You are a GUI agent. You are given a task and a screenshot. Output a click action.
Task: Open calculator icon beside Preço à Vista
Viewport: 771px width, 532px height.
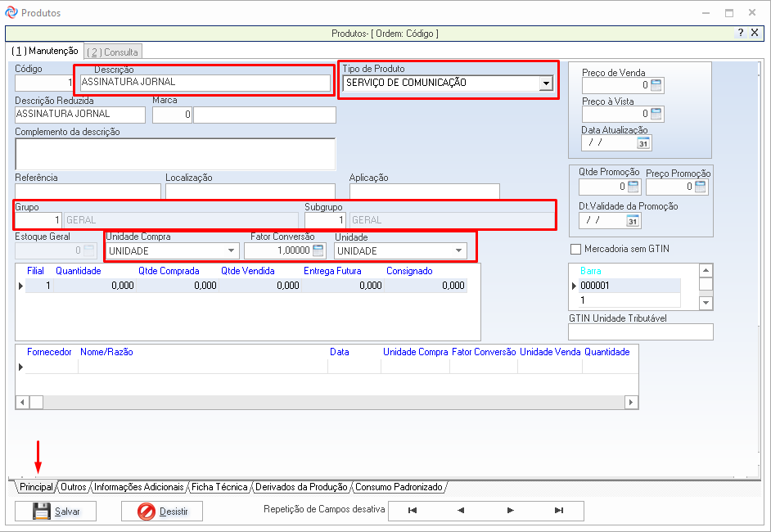click(x=656, y=114)
